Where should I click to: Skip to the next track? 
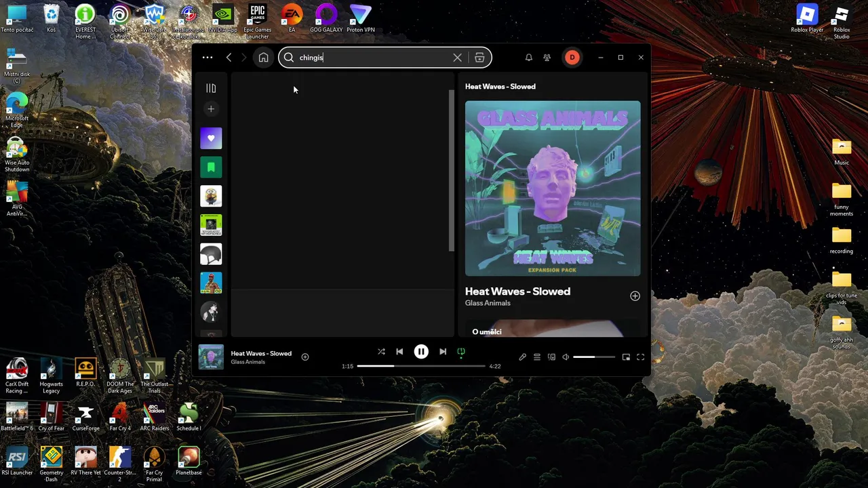click(443, 352)
